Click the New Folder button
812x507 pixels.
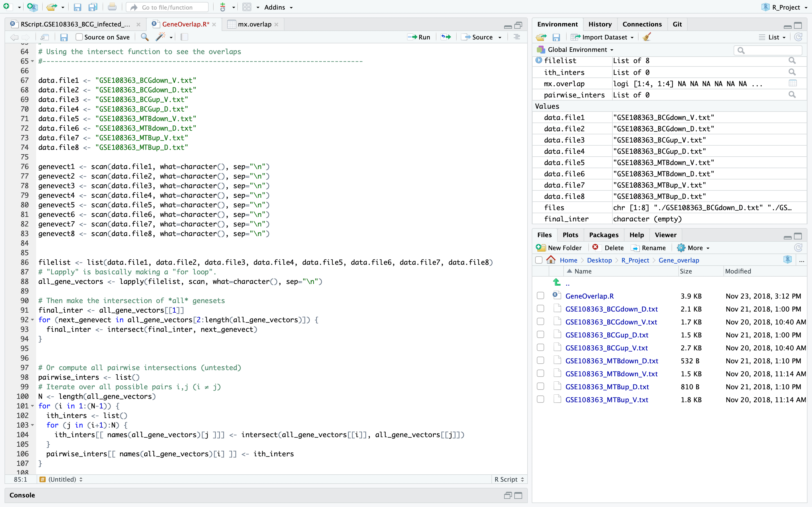(559, 248)
